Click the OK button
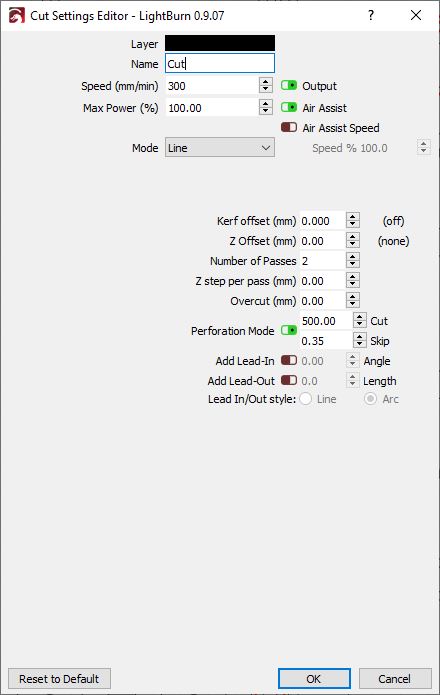Viewport: 440px width, 695px height. pyautogui.click(x=314, y=679)
